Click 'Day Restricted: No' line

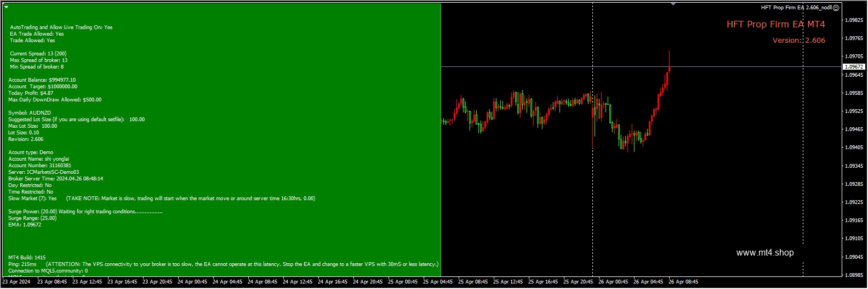(30, 185)
